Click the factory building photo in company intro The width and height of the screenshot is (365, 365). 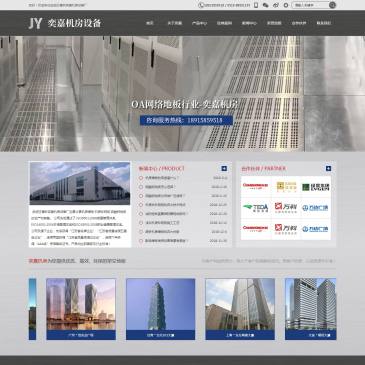[x=80, y=183]
